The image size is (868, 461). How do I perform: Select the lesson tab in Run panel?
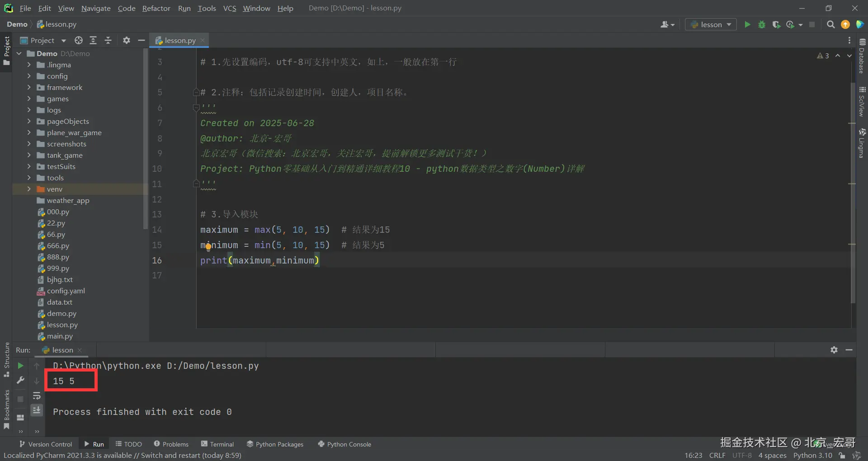tap(62, 350)
